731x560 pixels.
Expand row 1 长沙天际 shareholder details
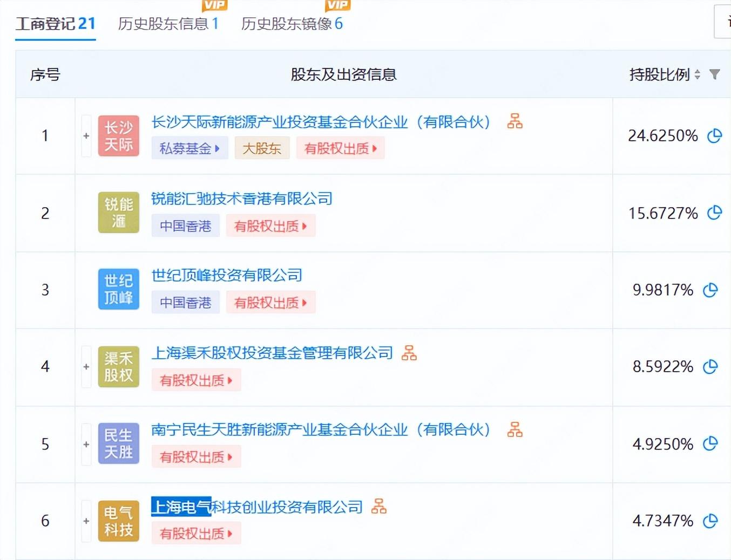coord(86,136)
